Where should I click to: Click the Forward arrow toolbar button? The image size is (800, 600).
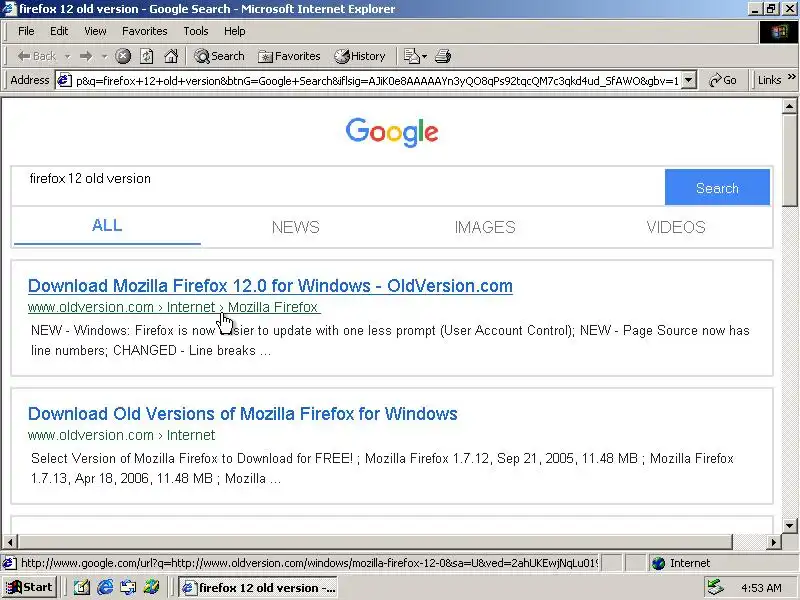pyautogui.click(x=86, y=56)
